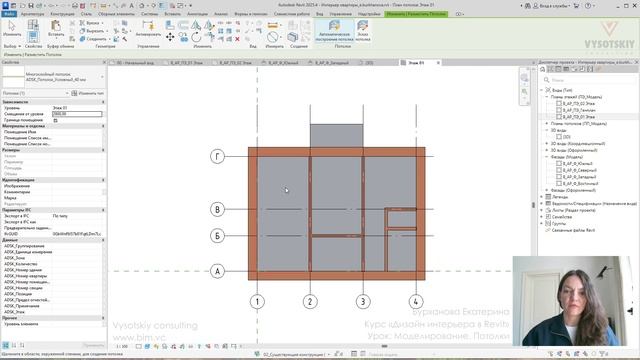640x360 pixels.
Task: Open the Join (Соединить) dropdown in Geometry panel
Action: pyautogui.click(x=109, y=39)
